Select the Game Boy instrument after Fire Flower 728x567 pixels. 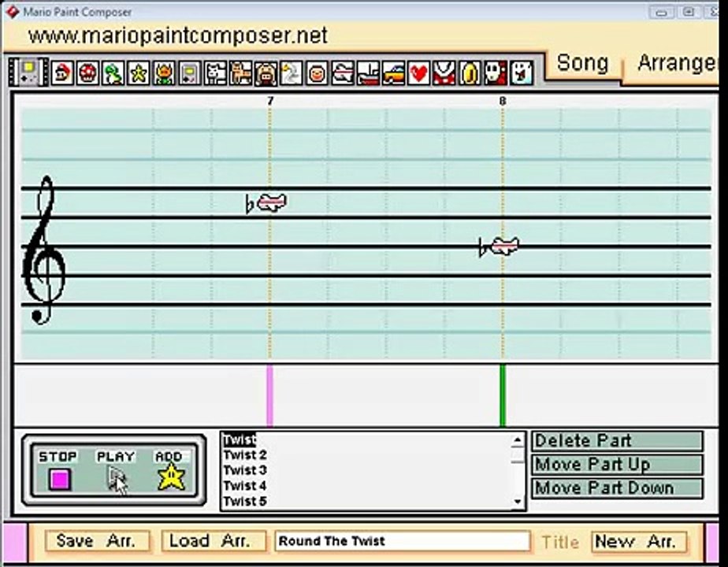coord(189,73)
